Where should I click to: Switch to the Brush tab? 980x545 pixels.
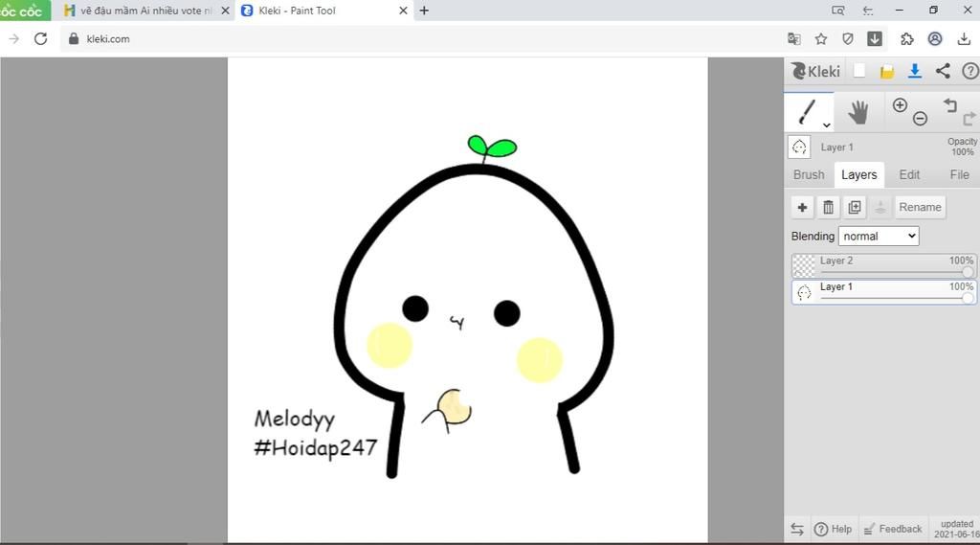coord(809,174)
